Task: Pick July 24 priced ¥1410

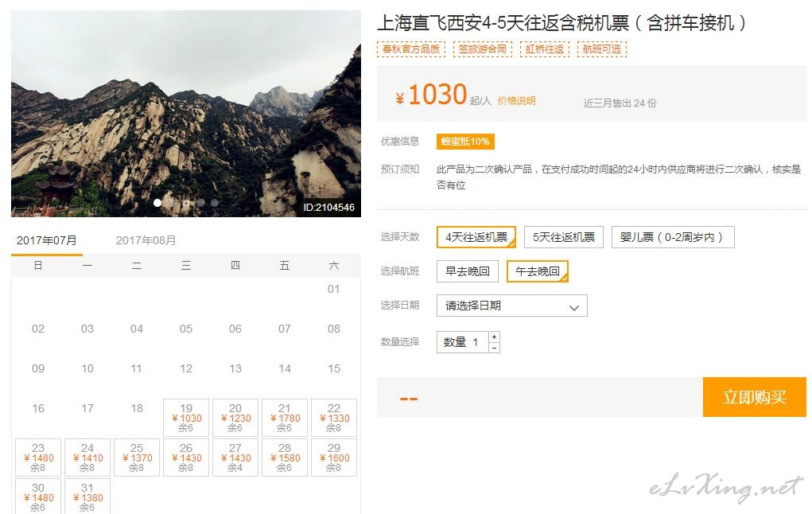Action: pyautogui.click(x=87, y=458)
